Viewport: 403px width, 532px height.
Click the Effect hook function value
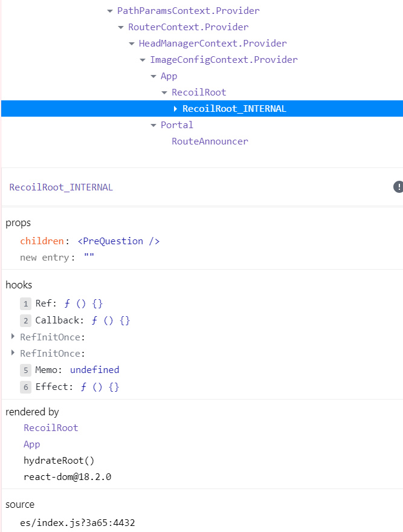(x=100, y=387)
